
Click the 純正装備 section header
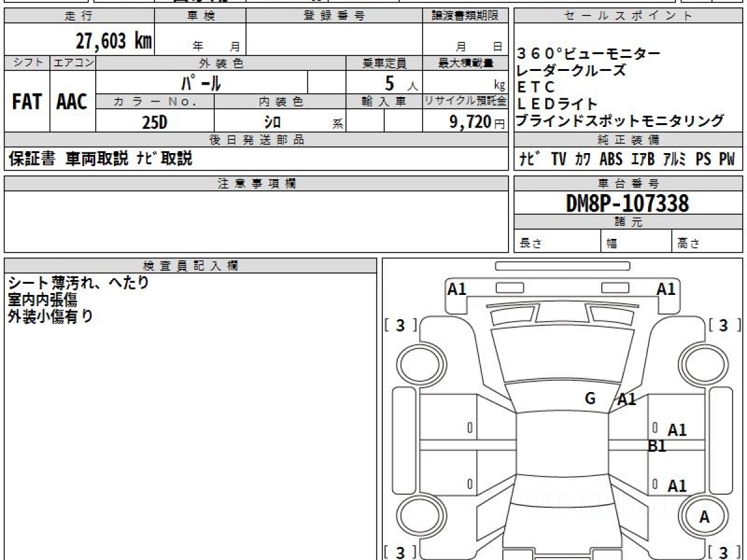tap(628, 139)
